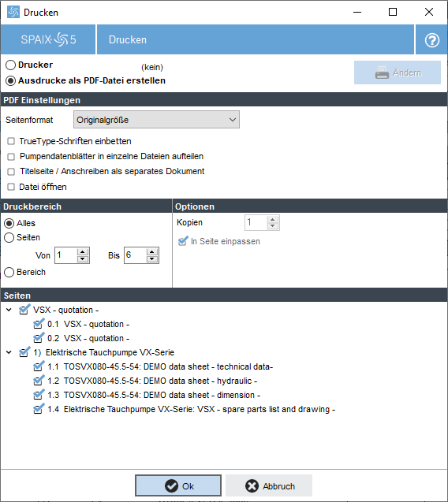Select the Drucker radio button

tap(10, 65)
